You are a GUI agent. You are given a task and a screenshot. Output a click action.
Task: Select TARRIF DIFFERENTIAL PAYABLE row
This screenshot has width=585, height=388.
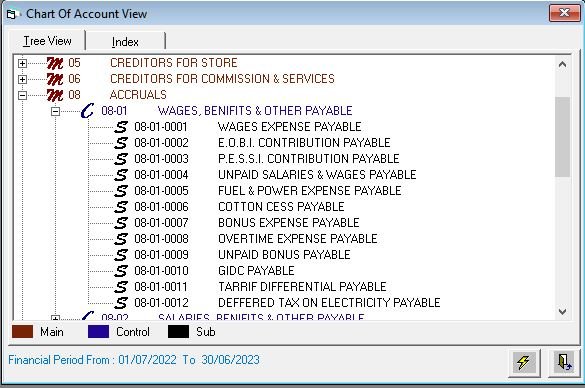click(302, 287)
